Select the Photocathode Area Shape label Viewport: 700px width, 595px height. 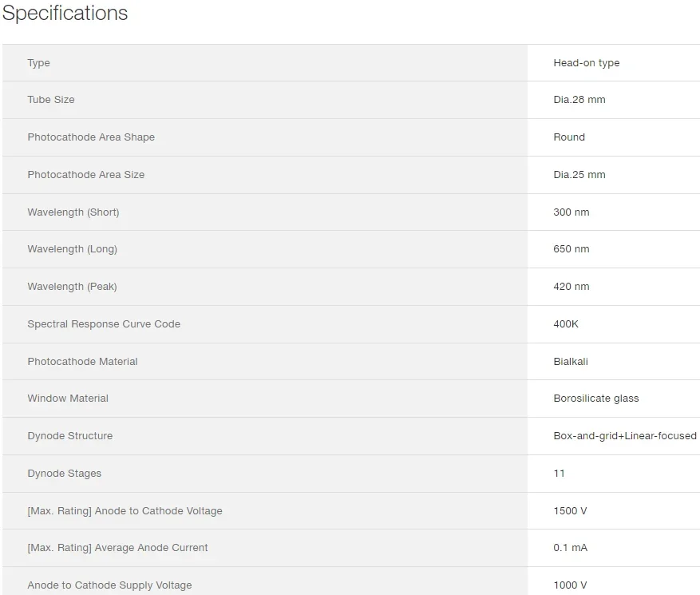click(91, 137)
